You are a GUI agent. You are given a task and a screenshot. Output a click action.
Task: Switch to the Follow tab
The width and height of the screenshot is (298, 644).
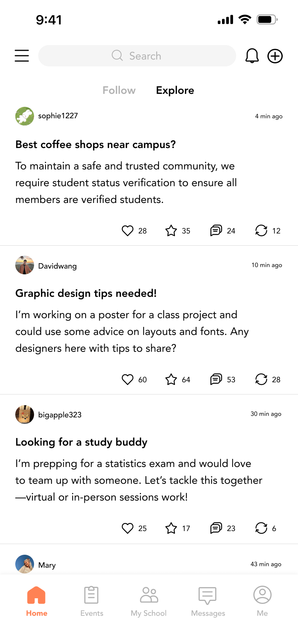coord(119,90)
